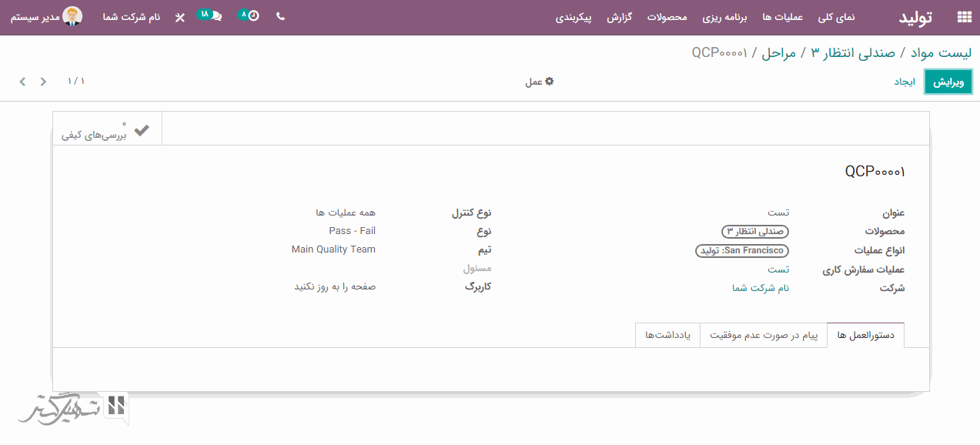Click the ایجاد create button

pyautogui.click(x=904, y=82)
